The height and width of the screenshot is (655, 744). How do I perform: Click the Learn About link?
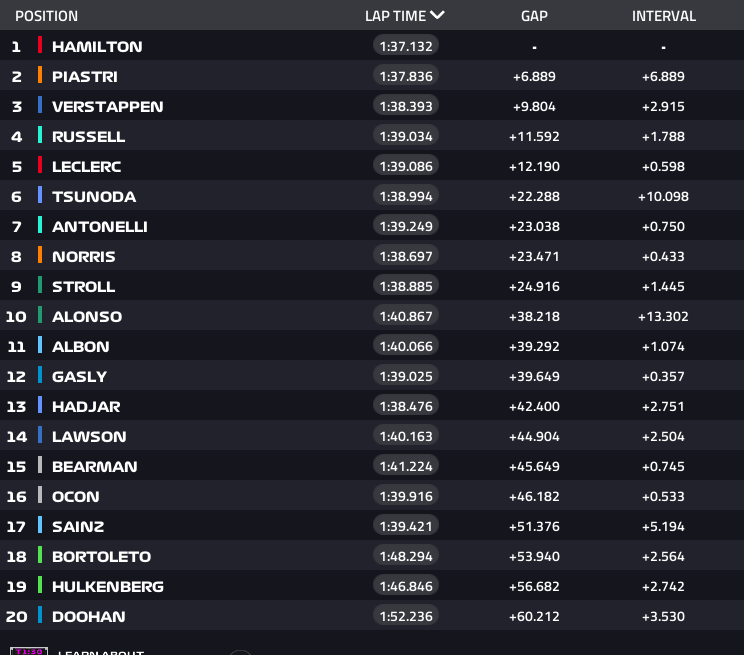pyautogui.click(x=100, y=652)
